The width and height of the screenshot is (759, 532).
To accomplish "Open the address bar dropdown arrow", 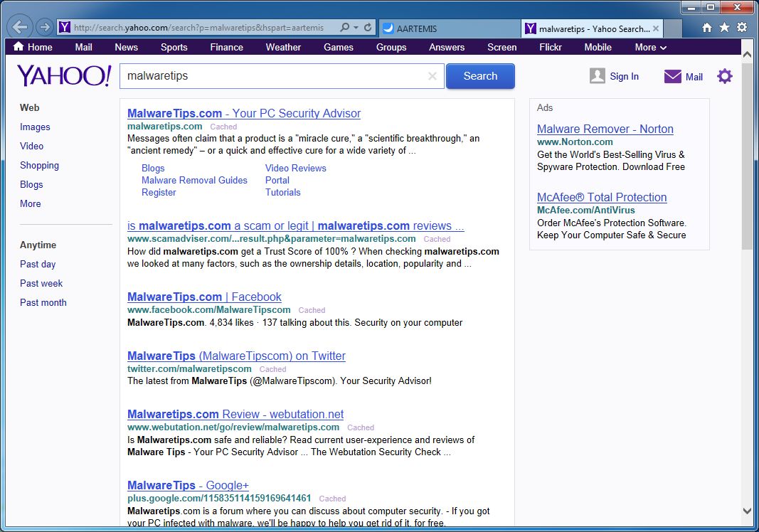I will (x=356, y=28).
